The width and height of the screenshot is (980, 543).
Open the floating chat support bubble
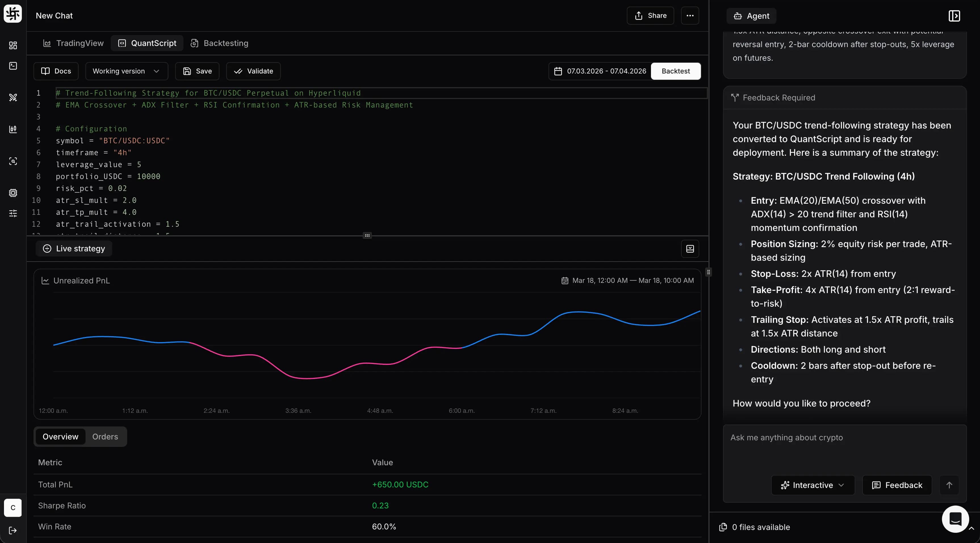pyautogui.click(x=955, y=519)
